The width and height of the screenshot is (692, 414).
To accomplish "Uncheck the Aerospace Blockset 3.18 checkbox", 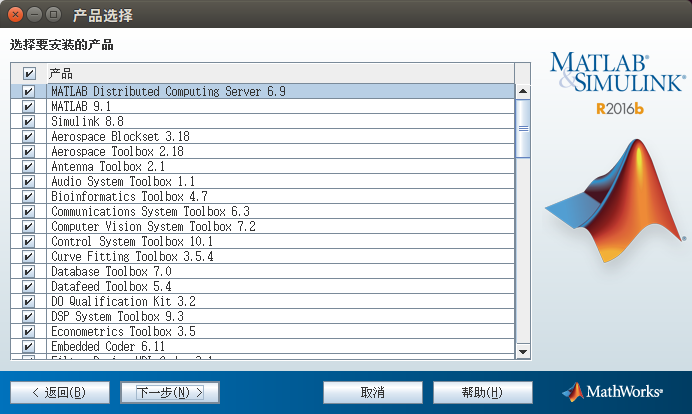I will tap(28, 136).
